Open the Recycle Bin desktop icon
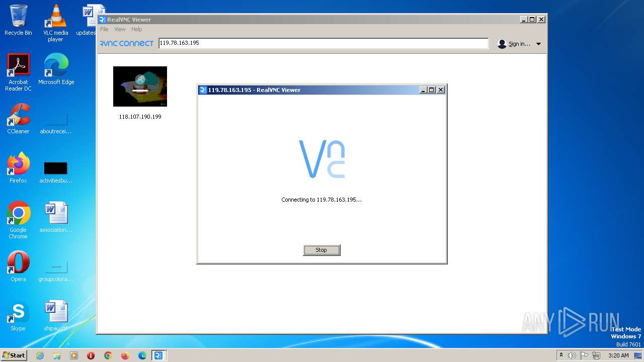This screenshot has width=644, height=362. tap(18, 20)
